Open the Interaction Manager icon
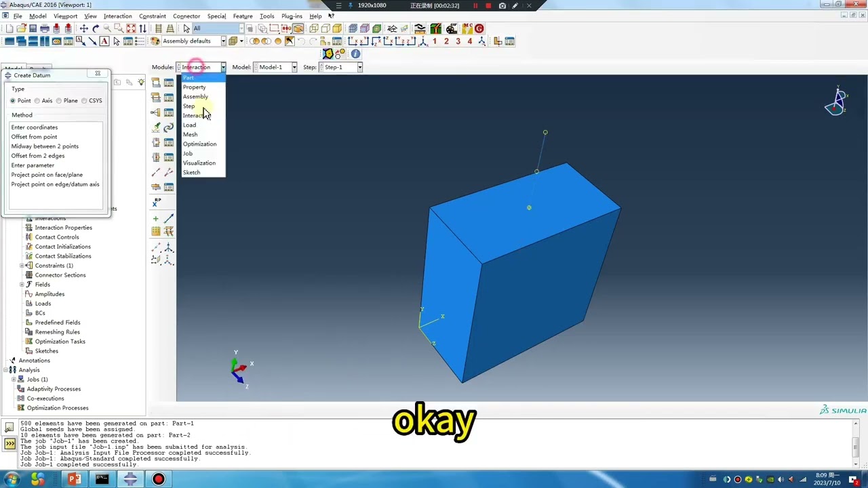Screen dimensions: 868x488 169,83
